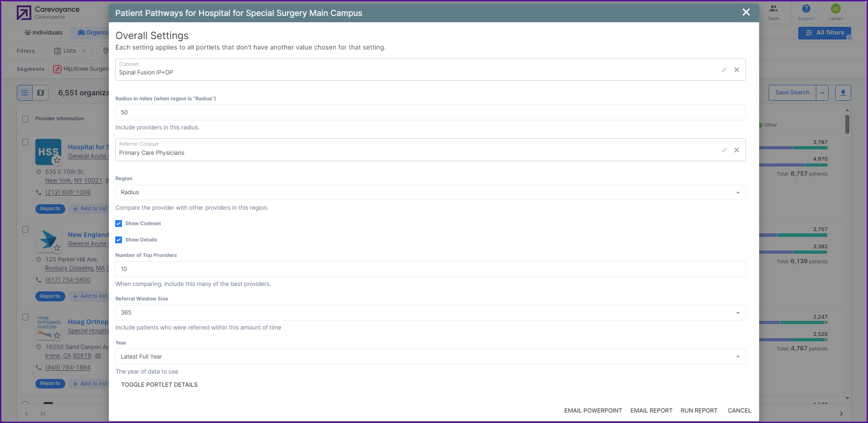Toggle the Provider Information select-all checkbox
Screen dimensions: 868x423
tap(25, 119)
